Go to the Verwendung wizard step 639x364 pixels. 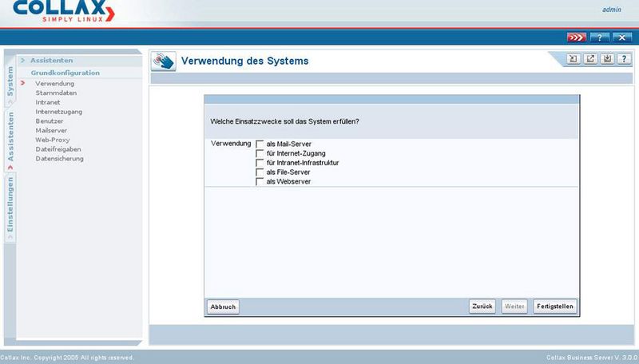(x=54, y=84)
